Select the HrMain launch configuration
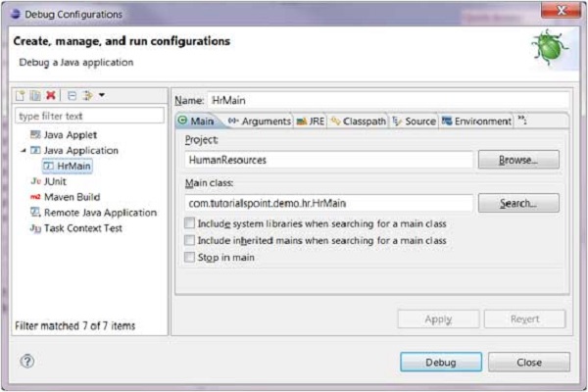The width and height of the screenshot is (588, 392). (68, 166)
